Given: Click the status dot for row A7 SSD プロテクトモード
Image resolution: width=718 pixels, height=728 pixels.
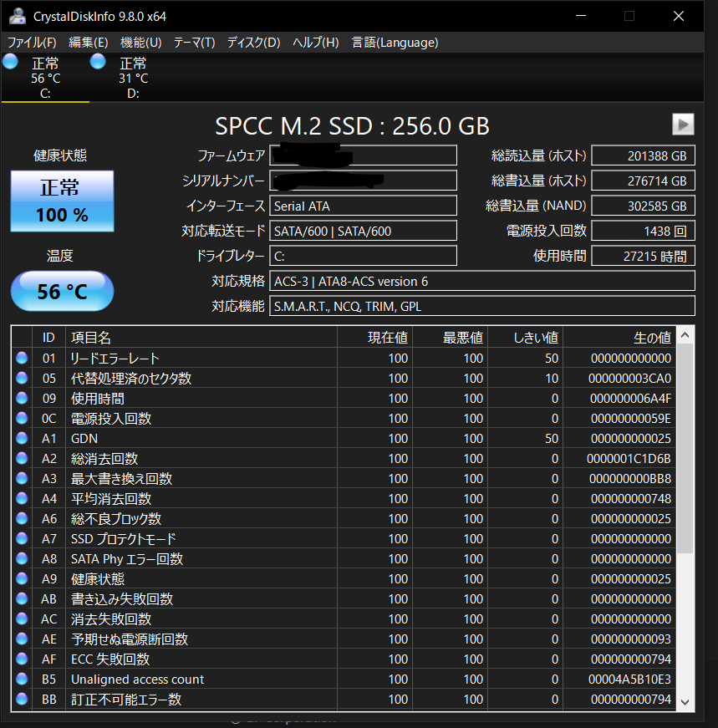Looking at the screenshot, I should pyautogui.click(x=22, y=538).
